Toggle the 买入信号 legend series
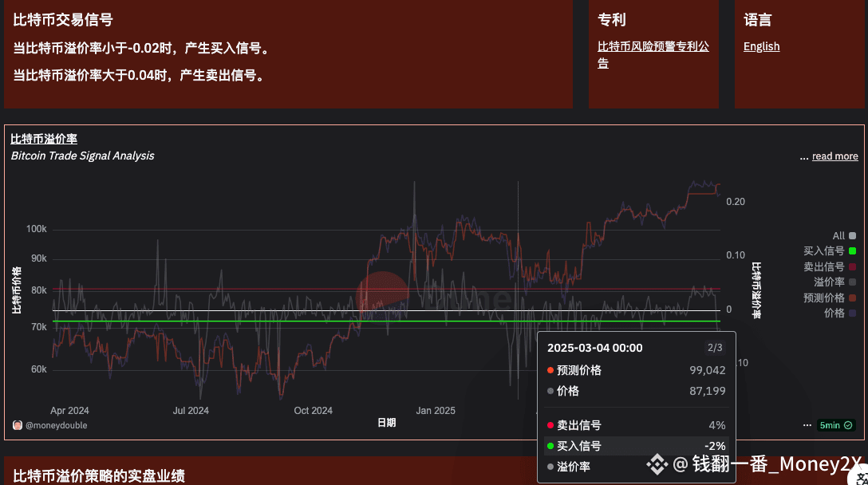Screen dimensions: 868x485 [x=830, y=251]
